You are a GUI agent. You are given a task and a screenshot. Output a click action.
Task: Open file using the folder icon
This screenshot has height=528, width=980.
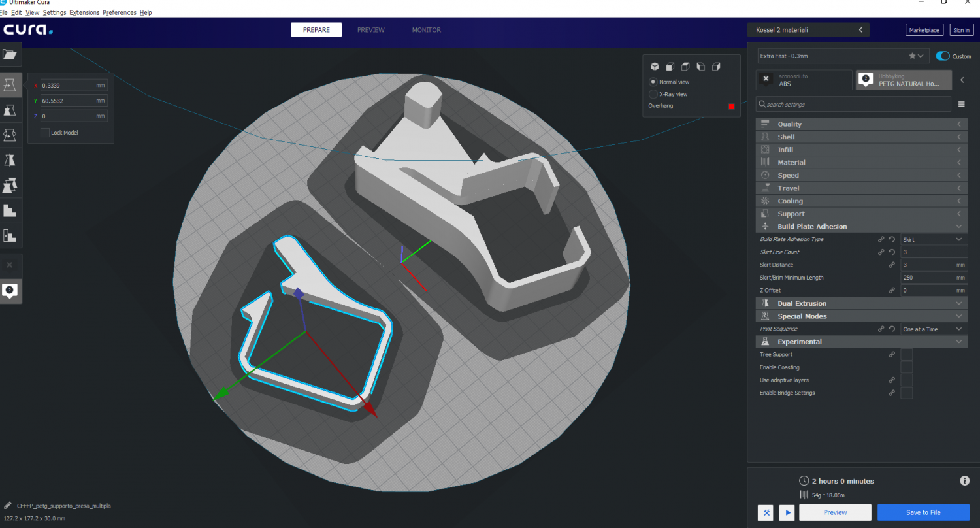tap(10, 54)
